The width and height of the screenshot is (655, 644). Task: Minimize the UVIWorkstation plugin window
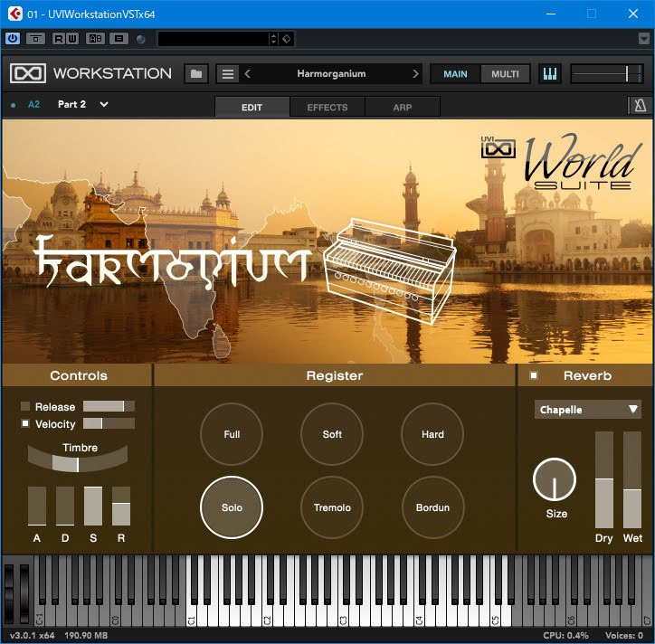[551, 14]
